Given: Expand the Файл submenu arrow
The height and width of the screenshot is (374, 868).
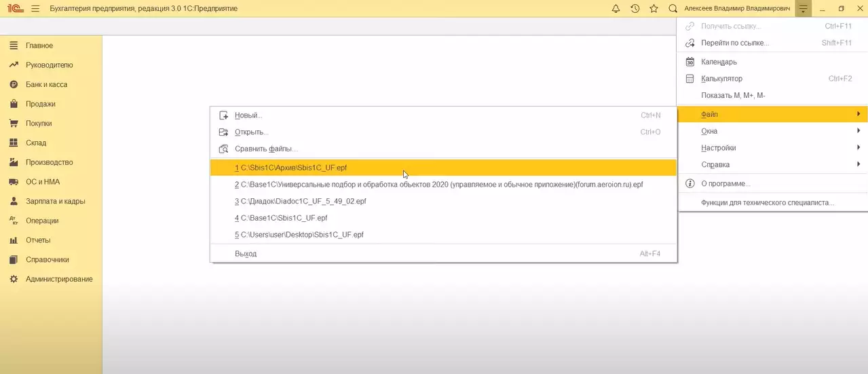Looking at the screenshot, I should [x=858, y=114].
